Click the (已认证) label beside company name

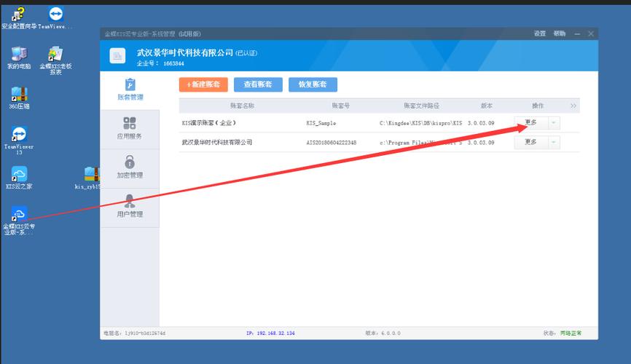[x=246, y=53]
